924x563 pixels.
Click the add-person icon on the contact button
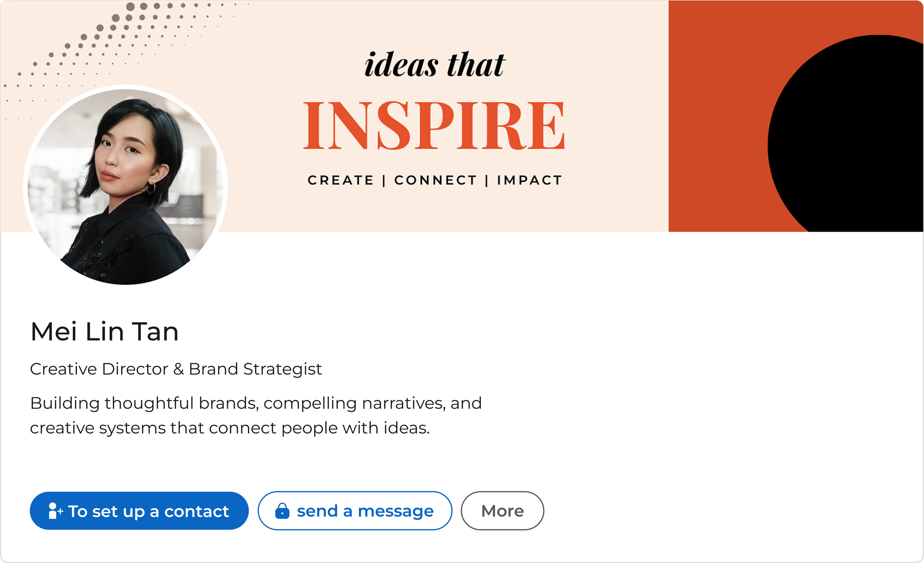click(x=55, y=511)
